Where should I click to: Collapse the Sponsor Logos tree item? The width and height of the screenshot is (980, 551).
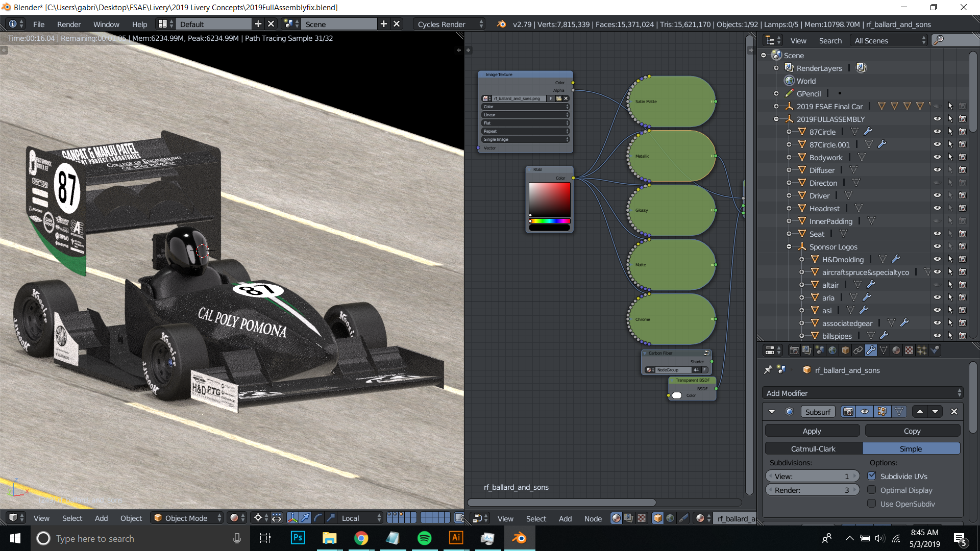tap(789, 246)
